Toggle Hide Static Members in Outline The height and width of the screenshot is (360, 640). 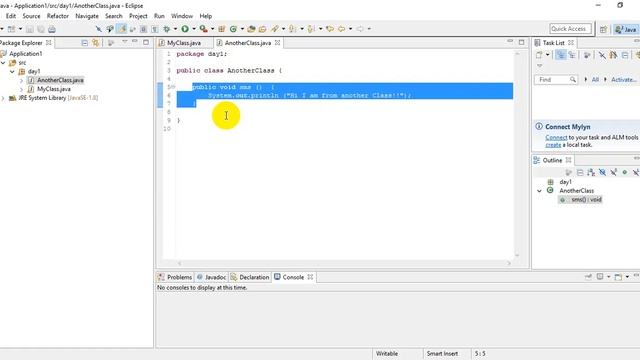(613, 173)
